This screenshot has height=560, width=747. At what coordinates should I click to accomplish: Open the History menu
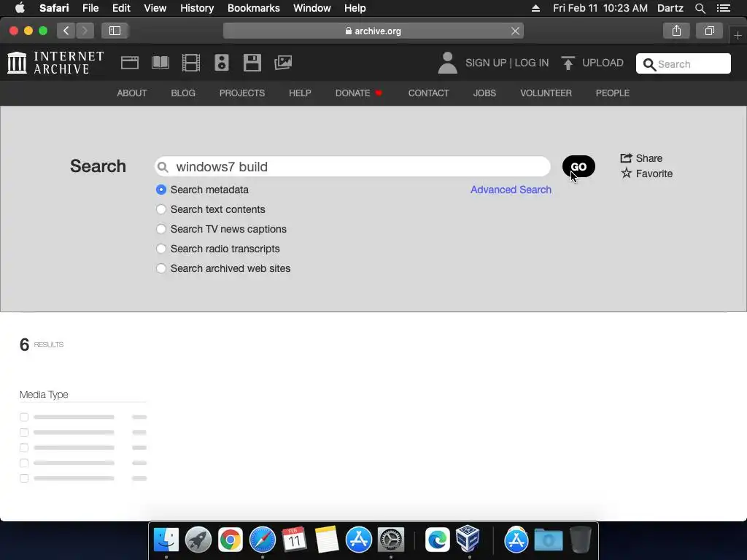[x=197, y=8]
